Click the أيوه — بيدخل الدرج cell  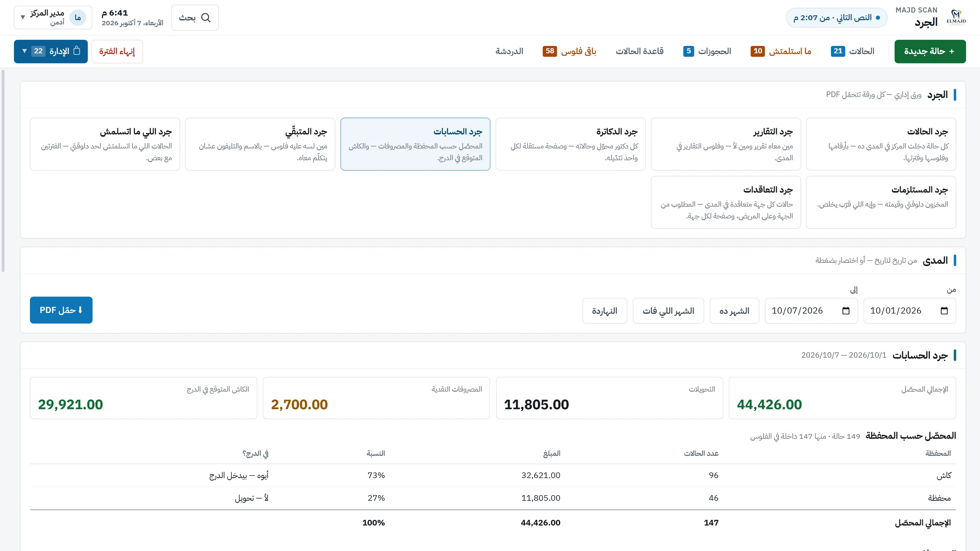239,475
